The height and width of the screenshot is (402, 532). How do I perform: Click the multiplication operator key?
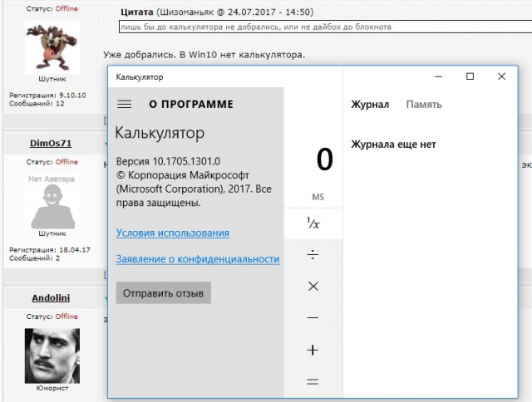pyautogui.click(x=313, y=286)
